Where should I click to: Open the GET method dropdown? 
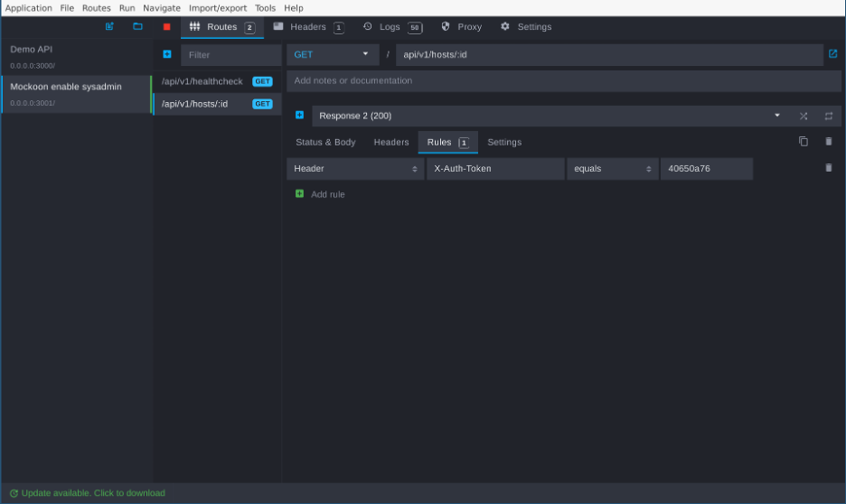tap(333, 54)
